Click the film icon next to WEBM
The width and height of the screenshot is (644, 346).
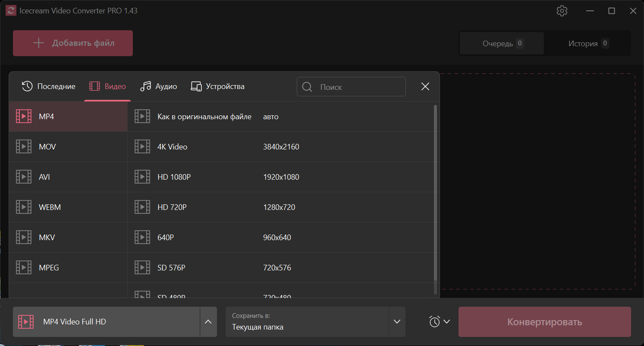[24, 207]
